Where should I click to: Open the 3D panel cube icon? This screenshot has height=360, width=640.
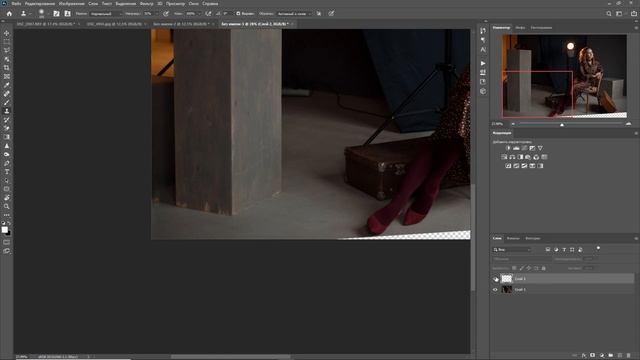(483, 91)
